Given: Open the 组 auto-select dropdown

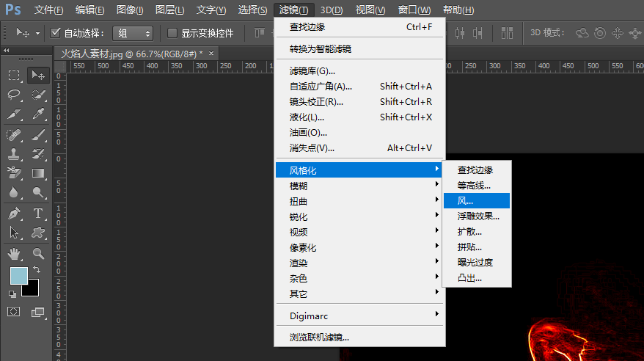Looking at the screenshot, I should pos(133,33).
